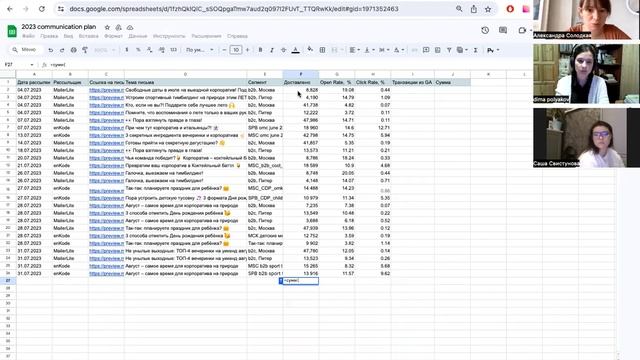The image size is (640, 360).
Task: Toggle strikethrough formatting
Action: [283, 50]
